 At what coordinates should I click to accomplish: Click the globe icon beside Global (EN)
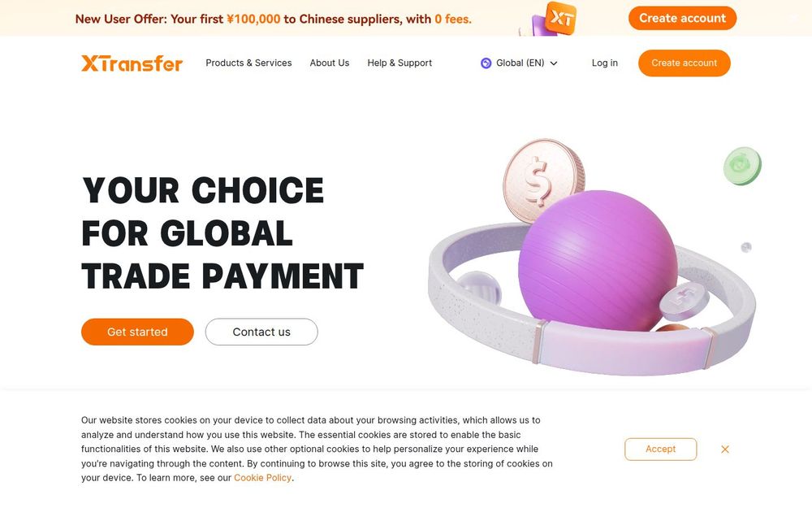pyautogui.click(x=486, y=63)
